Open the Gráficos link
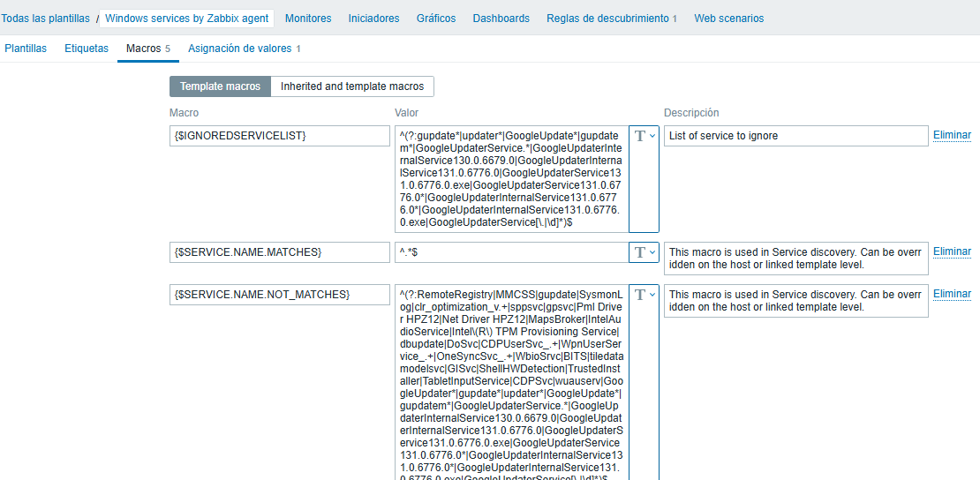Image resolution: width=980 pixels, height=480 pixels. point(436,19)
